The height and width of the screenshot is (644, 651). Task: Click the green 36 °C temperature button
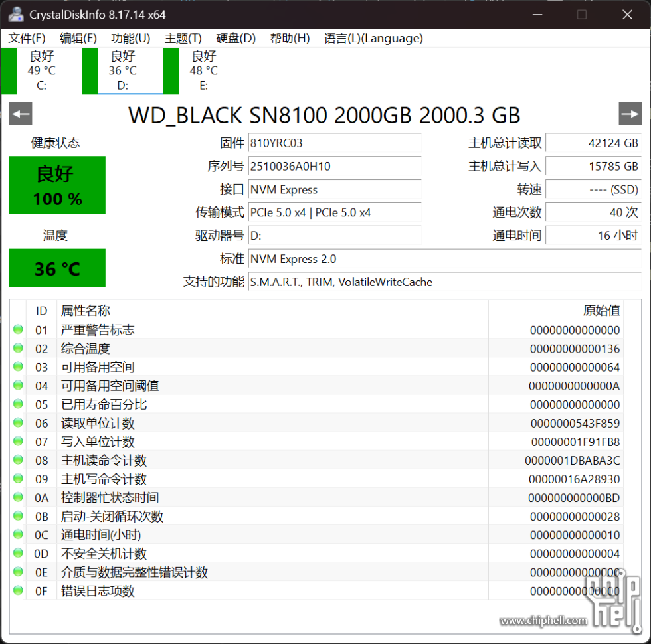(x=57, y=268)
